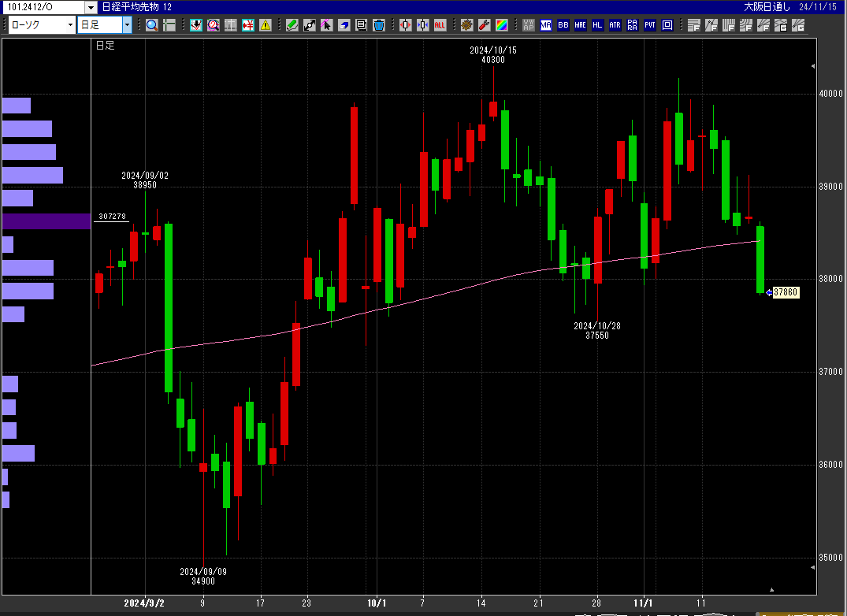Click the magnifying glass zoom icon
This screenshot has width=847, height=616.
click(x=152, y=25)
